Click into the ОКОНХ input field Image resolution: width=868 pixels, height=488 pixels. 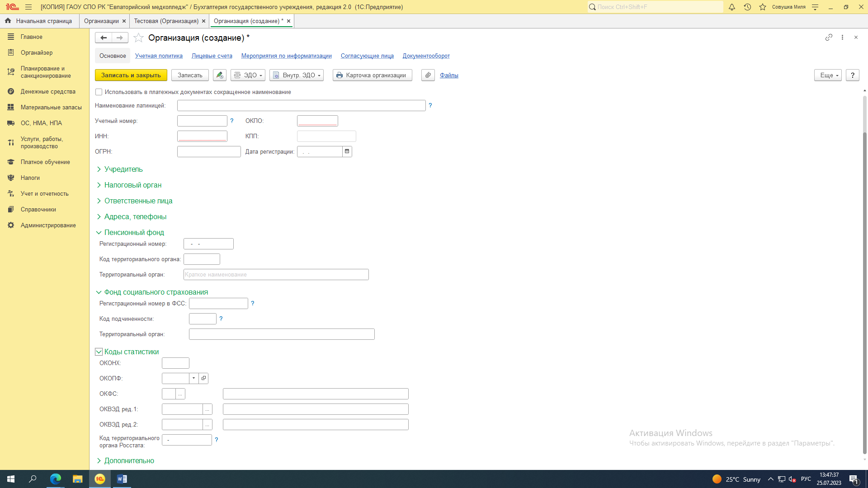click(175, 363)
